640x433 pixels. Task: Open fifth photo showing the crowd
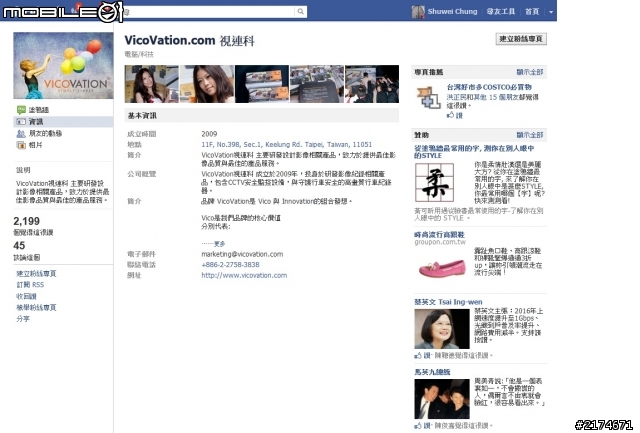372,84
